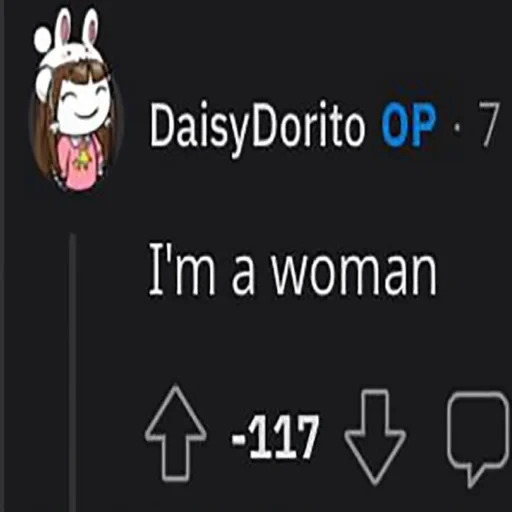Click the word "I'm" in the comment
Viewport: 512px width, 512px height.
[182, 269]
